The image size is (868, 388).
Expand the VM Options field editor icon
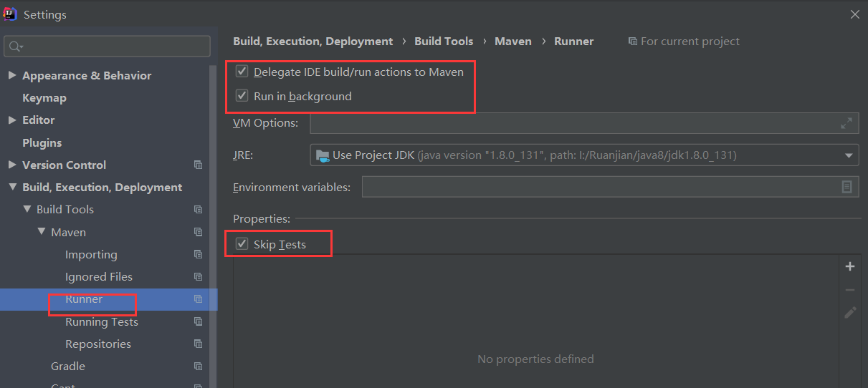pyautogui.click(x=846, y=123)
